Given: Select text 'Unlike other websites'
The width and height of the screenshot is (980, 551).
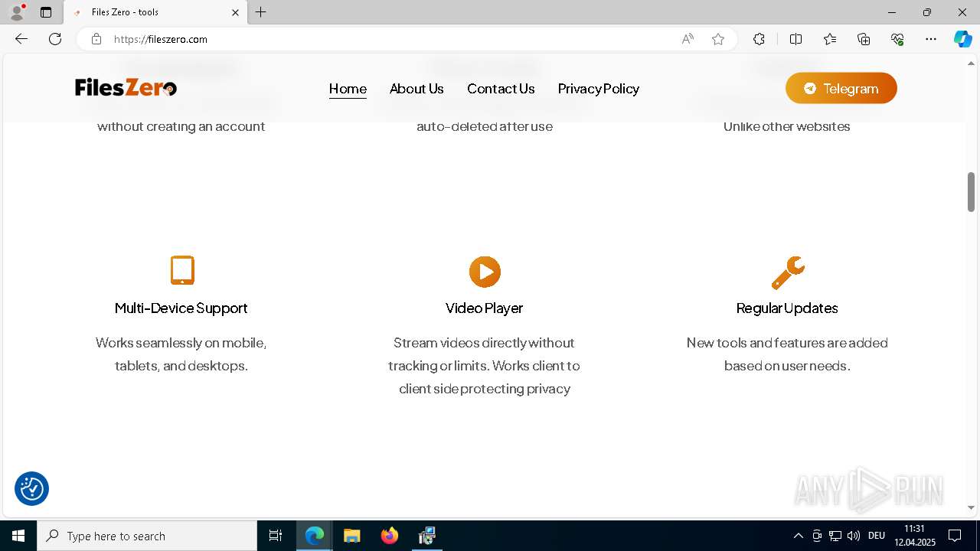Looking at the screenshot, I should click(787, 126).
